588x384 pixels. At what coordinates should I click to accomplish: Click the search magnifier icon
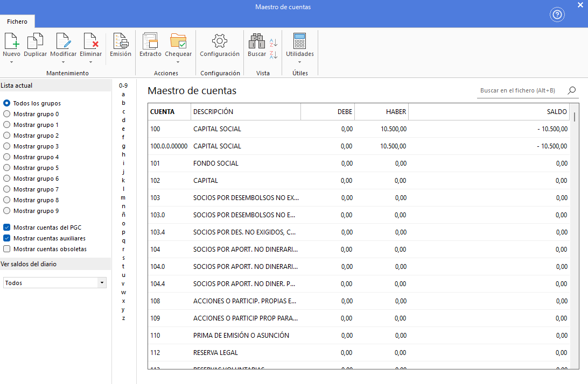571,90
